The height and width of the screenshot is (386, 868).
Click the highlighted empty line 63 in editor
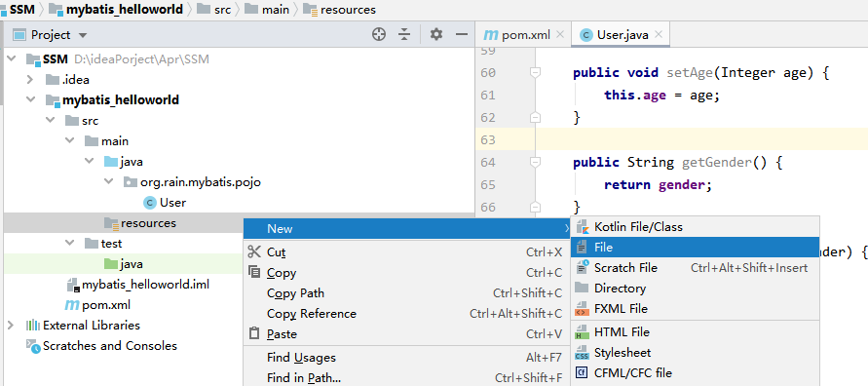coord(702,139)
